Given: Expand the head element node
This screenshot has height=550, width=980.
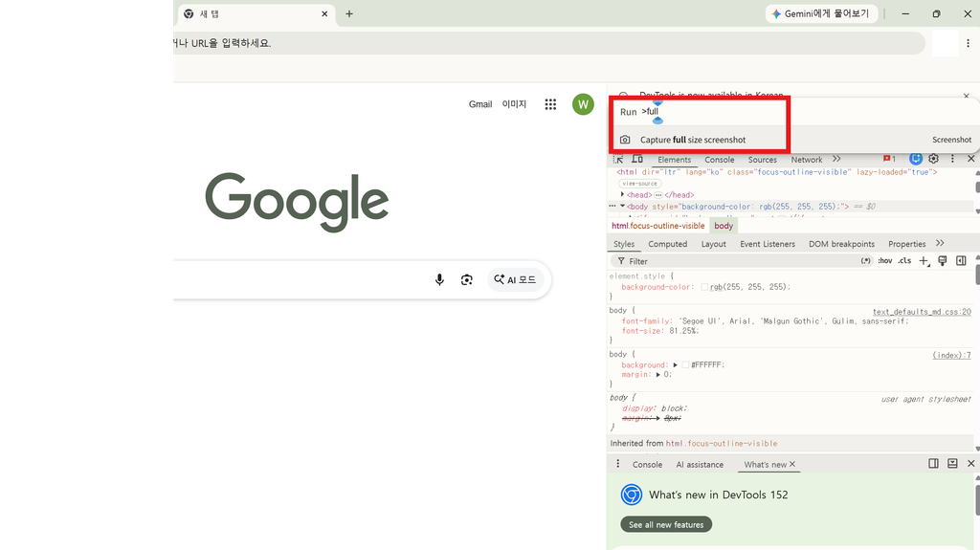Looking at the screenshot, I should (622, 194).
